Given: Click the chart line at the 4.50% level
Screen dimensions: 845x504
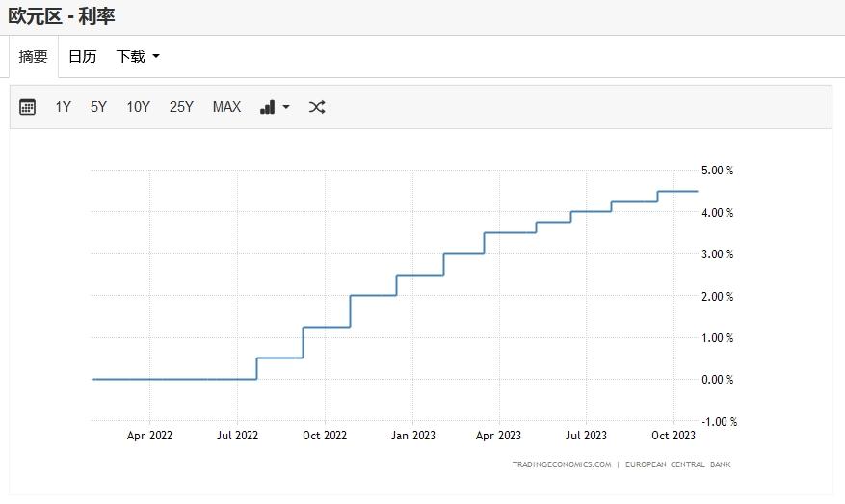Looking at the screenshot, I should pos(677,192).
